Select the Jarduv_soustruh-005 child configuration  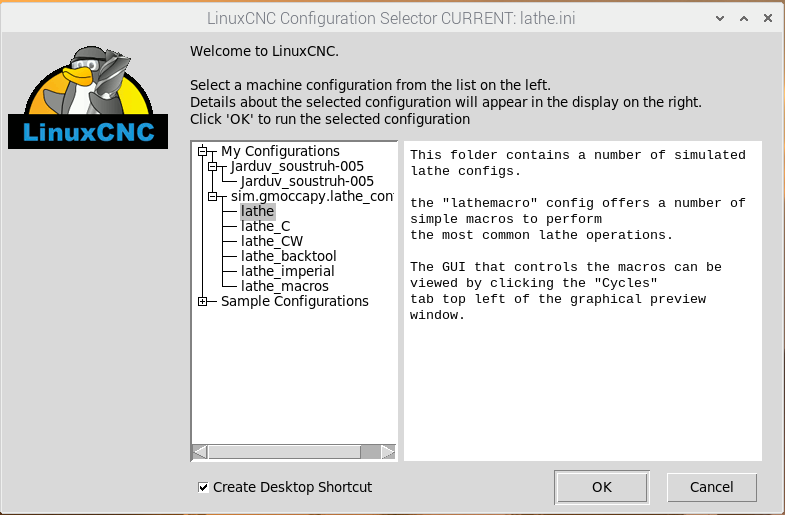pyautogui.click(x=307, y=181)
